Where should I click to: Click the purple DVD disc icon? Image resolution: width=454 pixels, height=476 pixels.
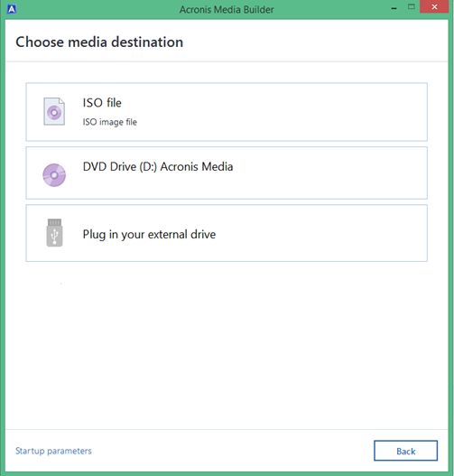coord(54,175)
